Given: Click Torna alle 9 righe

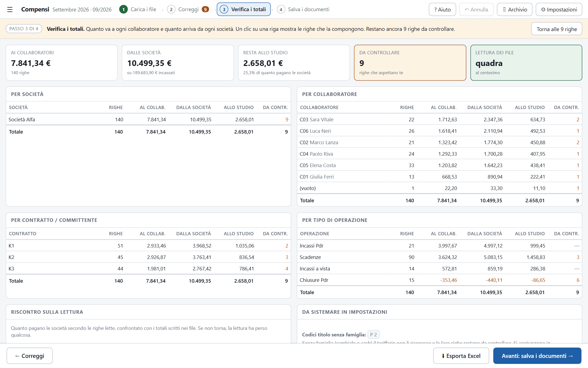Looking at the screenshot, I should (x=557, y=29).
